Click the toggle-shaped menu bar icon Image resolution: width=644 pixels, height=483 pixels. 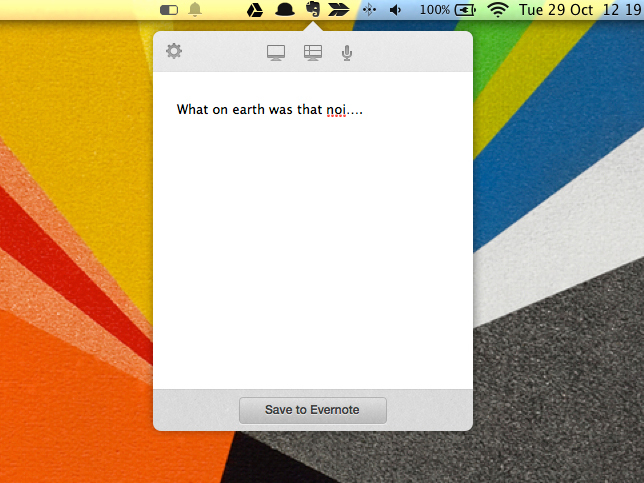tap(169, 10)
